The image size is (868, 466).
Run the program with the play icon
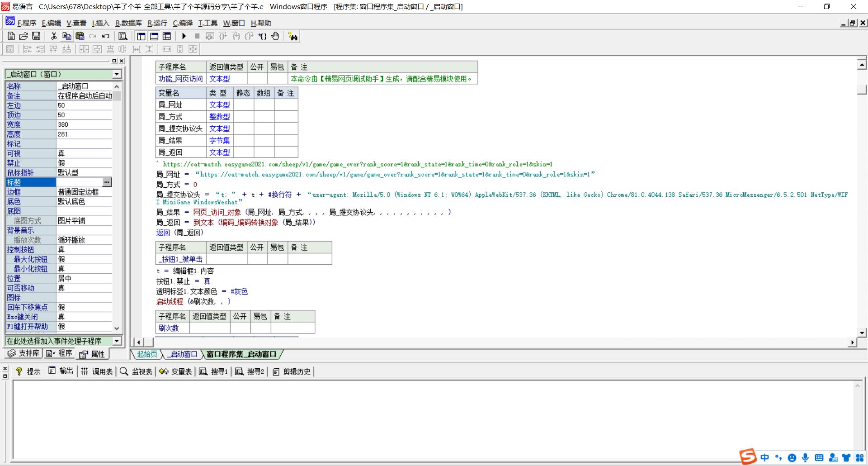tap(184, 36)
